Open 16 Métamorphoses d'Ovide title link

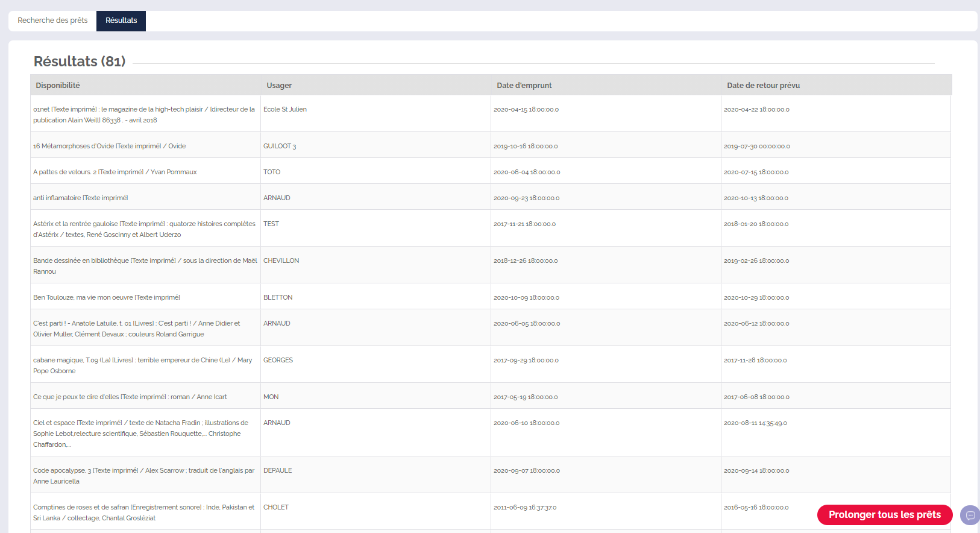(x=109, y=146)
